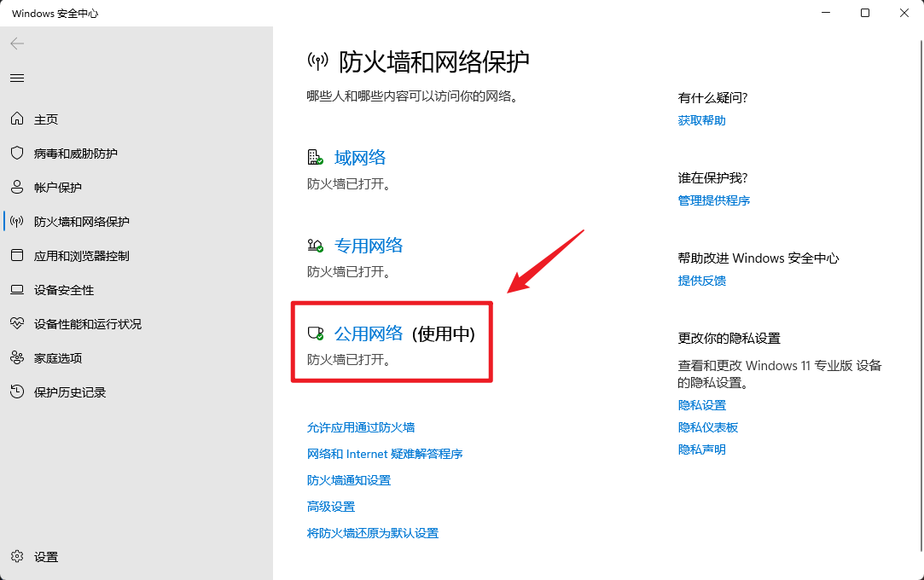This screenshot has height=580, width=924.
Task: Open 域网络 firewall settings
Action: pos(359,157)
